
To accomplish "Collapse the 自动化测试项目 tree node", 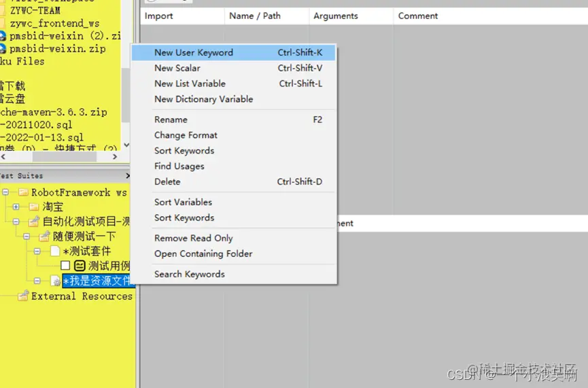I will [x=16, y=222].
